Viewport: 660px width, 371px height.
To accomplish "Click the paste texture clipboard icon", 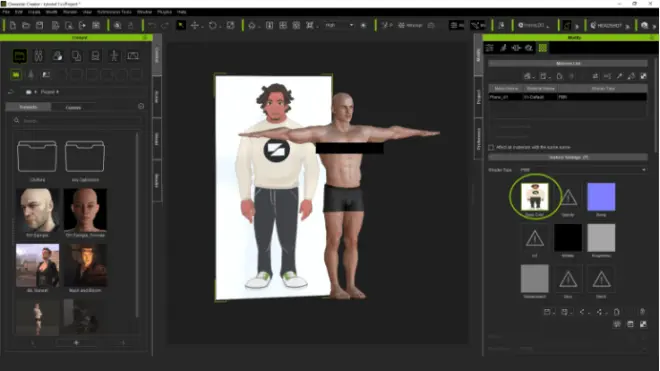I will (616, 312).
